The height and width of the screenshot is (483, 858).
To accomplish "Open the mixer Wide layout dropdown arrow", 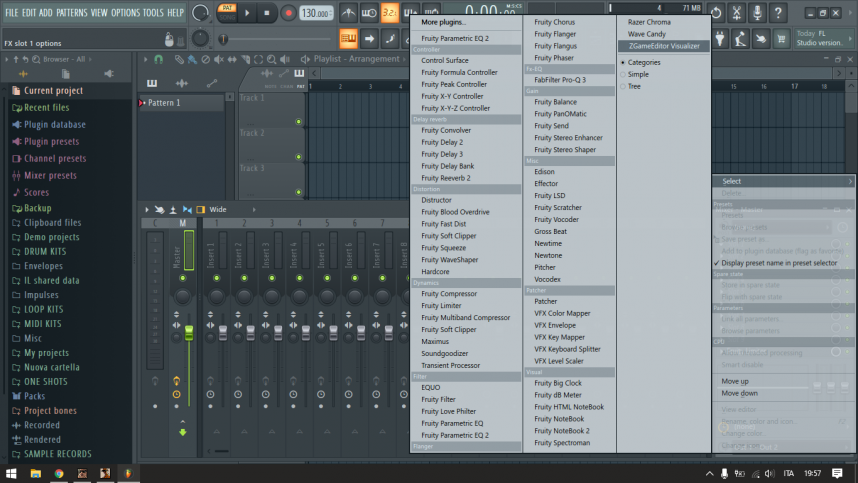I will coord(254,210).
